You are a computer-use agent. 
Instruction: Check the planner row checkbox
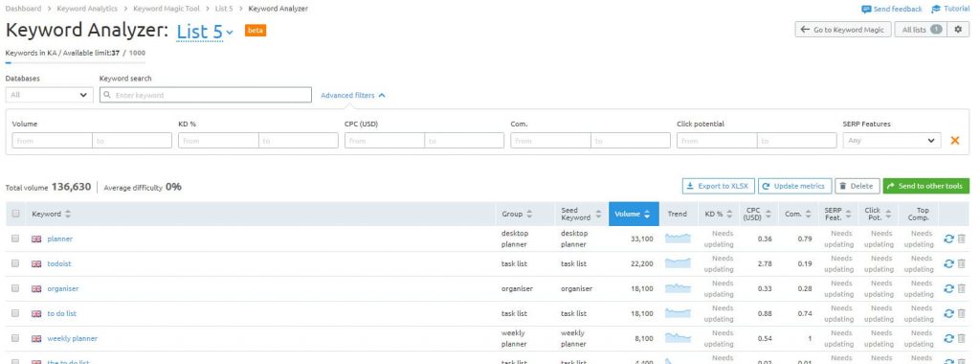15,239
